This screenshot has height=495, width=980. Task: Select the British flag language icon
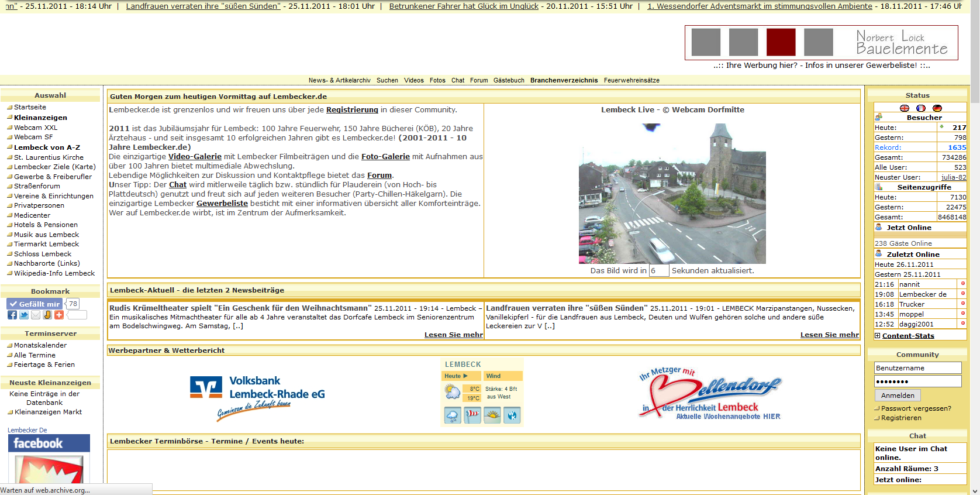pos(905,108)
